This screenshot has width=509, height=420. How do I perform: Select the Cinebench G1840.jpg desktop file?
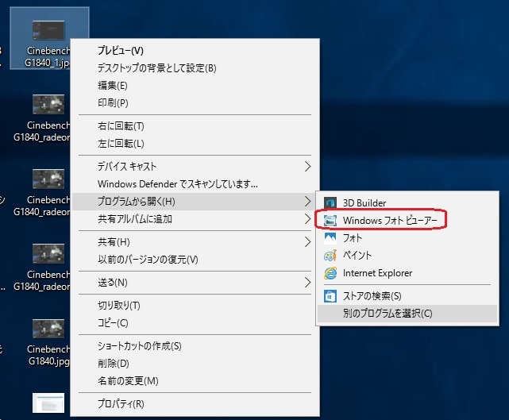48,343
